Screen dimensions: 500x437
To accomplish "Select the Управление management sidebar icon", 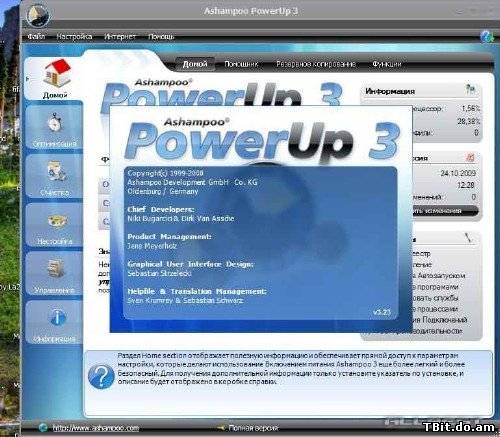I will [x=56, y=269].
